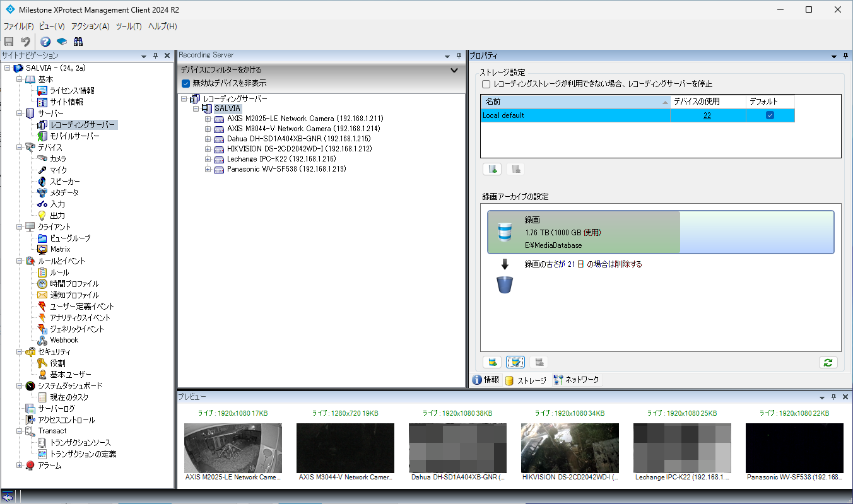Click the 基本ユーザー user icon
Image resolution: width=853 pixels, height=504 pixels.
coord(42,375)
